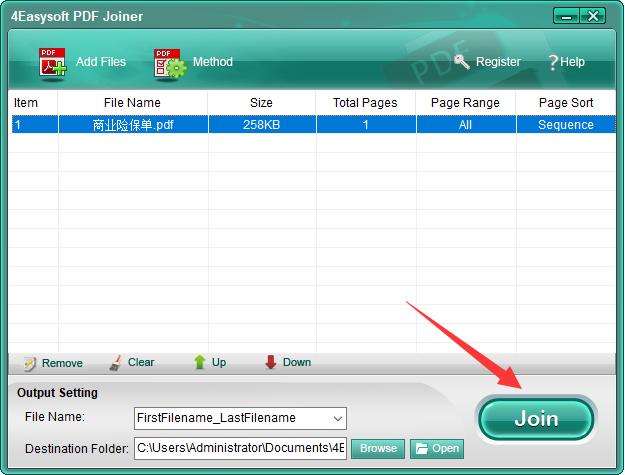Click item number 1 cell
625x475 pixels.
pos(35,125)
